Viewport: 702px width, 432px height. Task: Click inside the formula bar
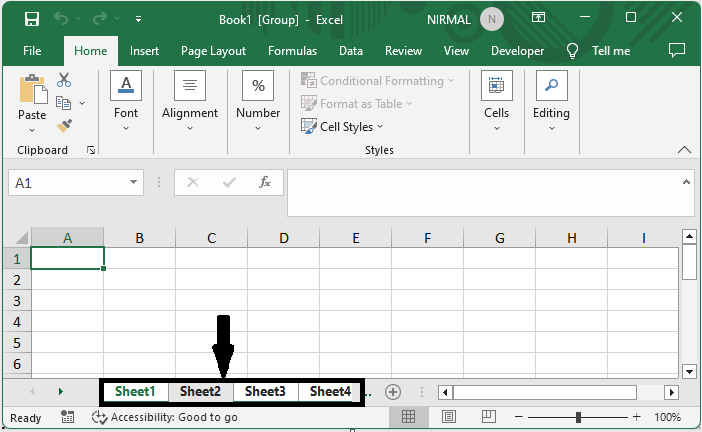(484, 192)
